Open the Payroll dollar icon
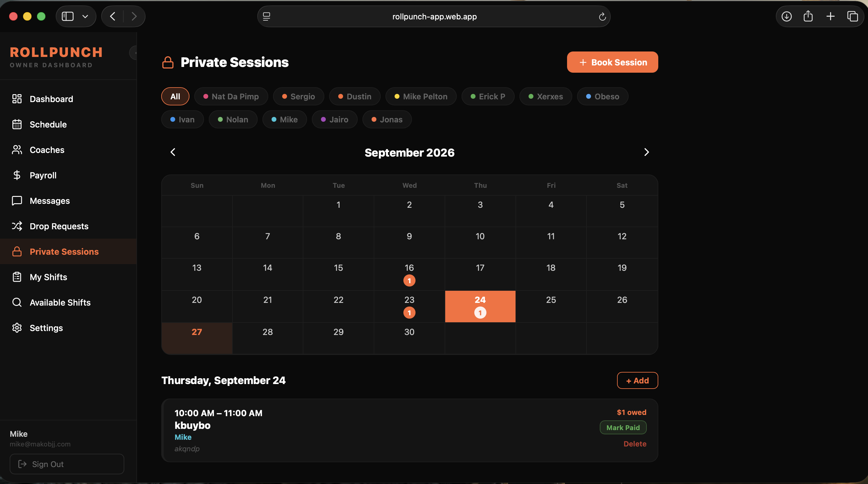The height and width of the screenshot is (484, 868). point(17,175)
